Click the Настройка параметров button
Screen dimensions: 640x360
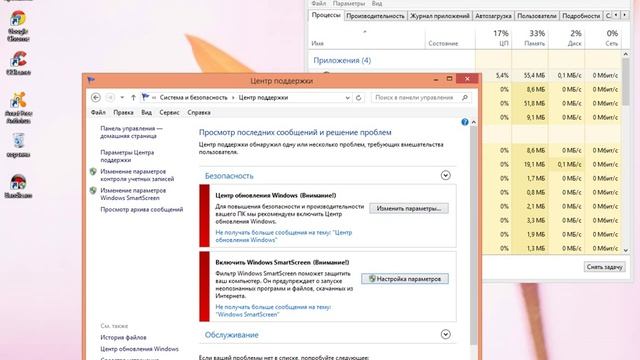coord(404,279)
